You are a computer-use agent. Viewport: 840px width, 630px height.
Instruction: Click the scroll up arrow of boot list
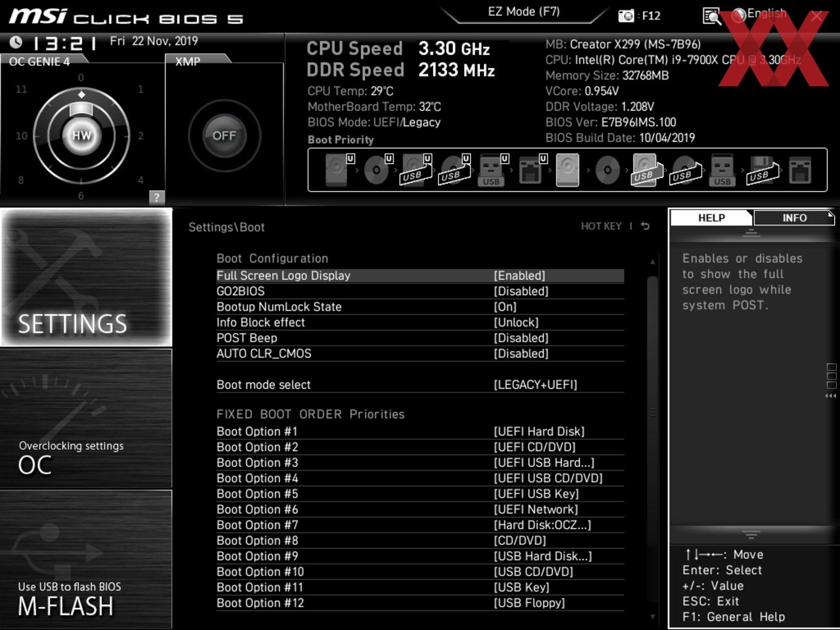[x=652, y=262]
